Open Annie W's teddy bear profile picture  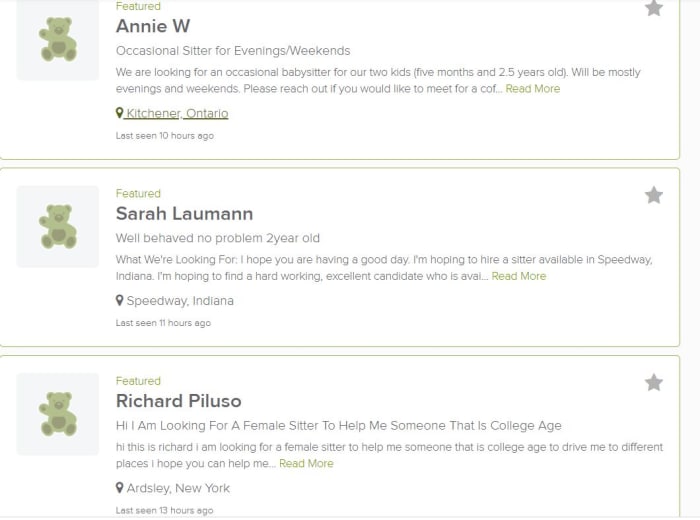[x=58, y=40]
